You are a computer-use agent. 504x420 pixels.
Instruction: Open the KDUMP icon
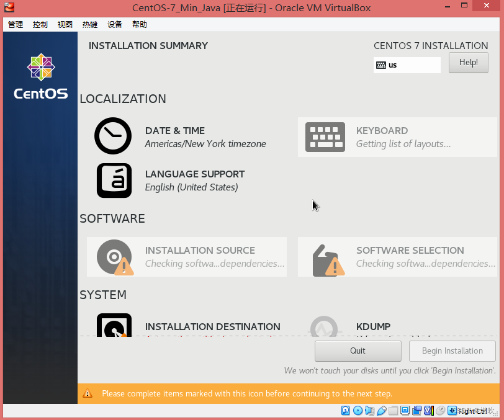click(x=324, y=326)
